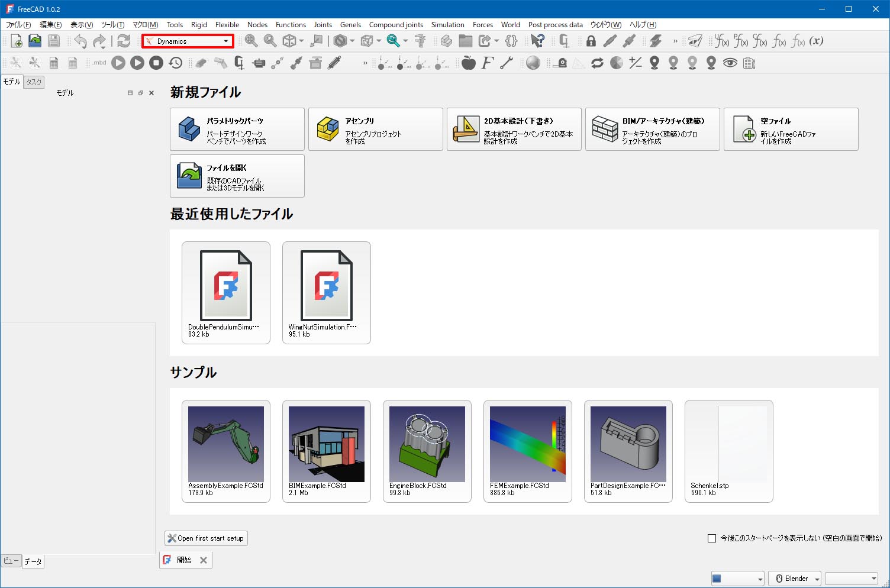Click the clipboard checklist icon
The width and height of the screenshot is (890, 588).
point(749,63)
